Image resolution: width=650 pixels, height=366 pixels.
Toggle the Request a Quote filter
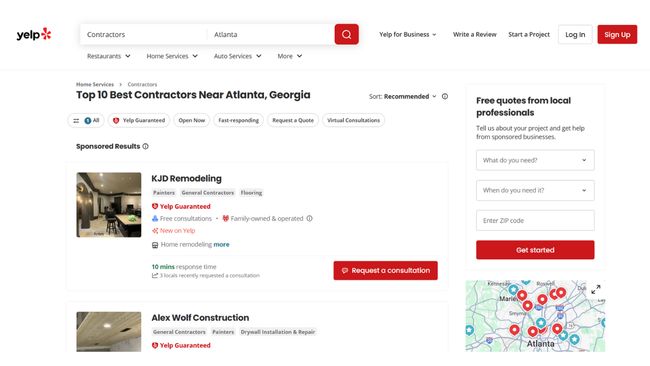tap(293, 121)
